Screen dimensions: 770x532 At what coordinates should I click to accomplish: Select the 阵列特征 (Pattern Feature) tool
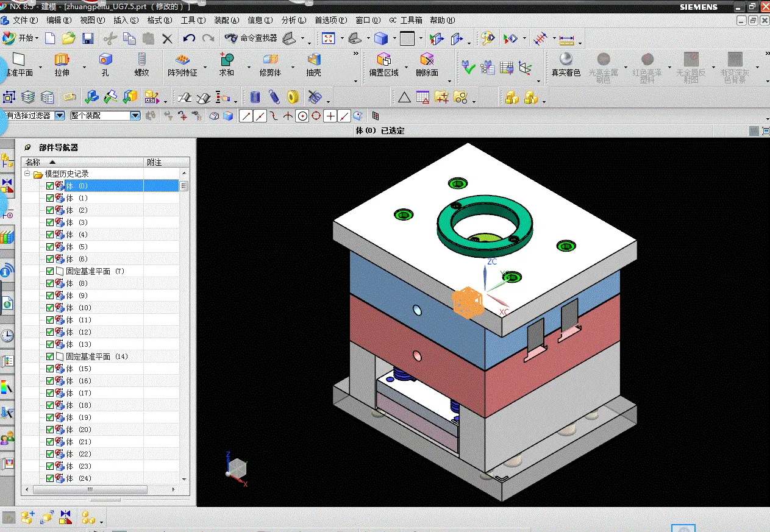pyautogui.click(x=182, y=65)
